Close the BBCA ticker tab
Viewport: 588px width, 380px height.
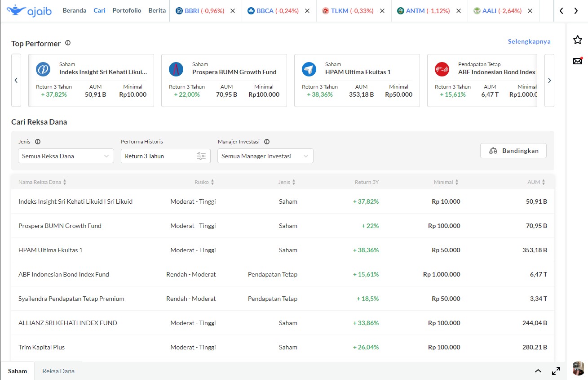coord(307,11)
